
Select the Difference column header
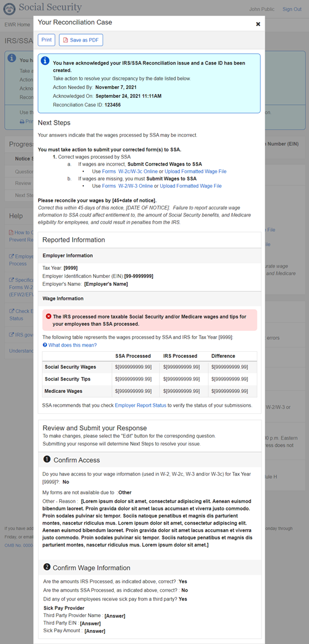click(x=223, y=356)
